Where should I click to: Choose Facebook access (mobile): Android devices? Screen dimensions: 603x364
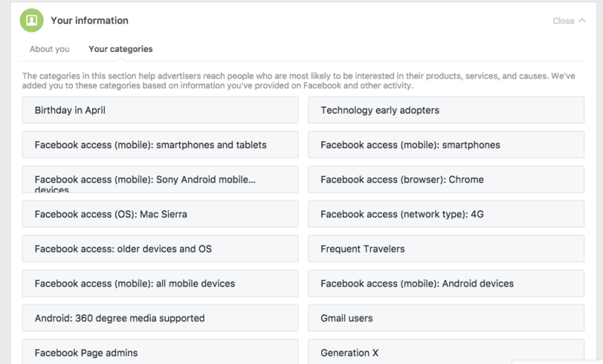pyautogui.click(x=445, y=283)
